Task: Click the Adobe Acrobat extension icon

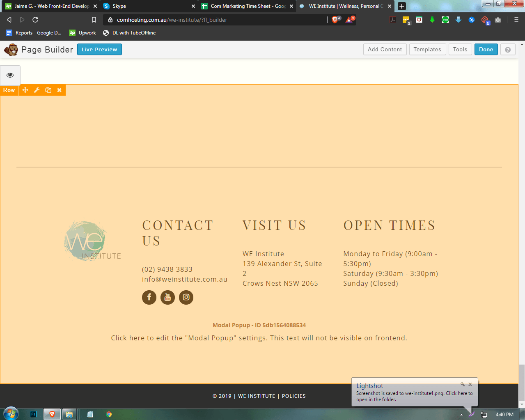Action: (393, 20)
